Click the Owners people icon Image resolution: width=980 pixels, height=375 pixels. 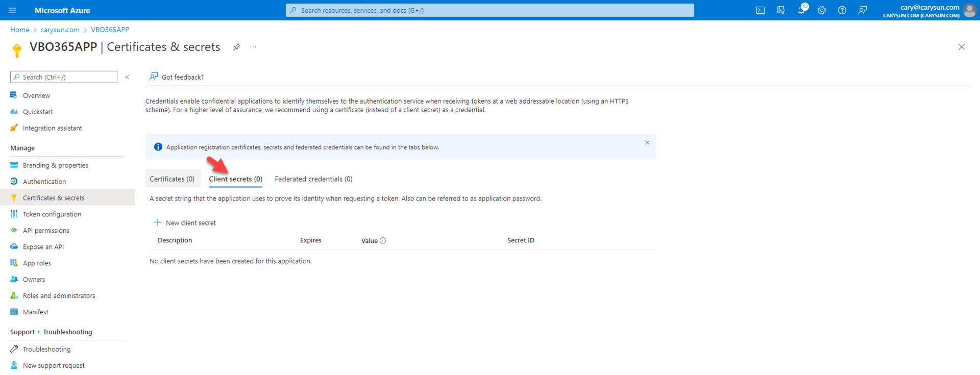point(14,280)
